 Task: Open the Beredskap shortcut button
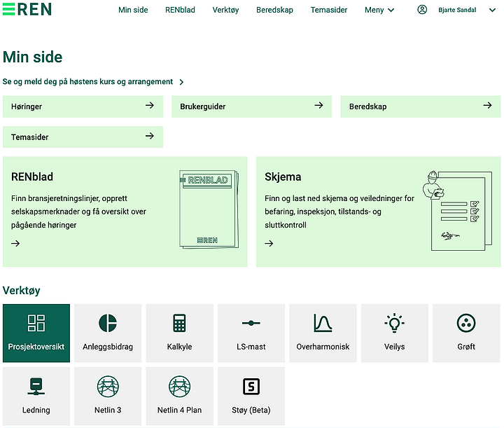421,106
